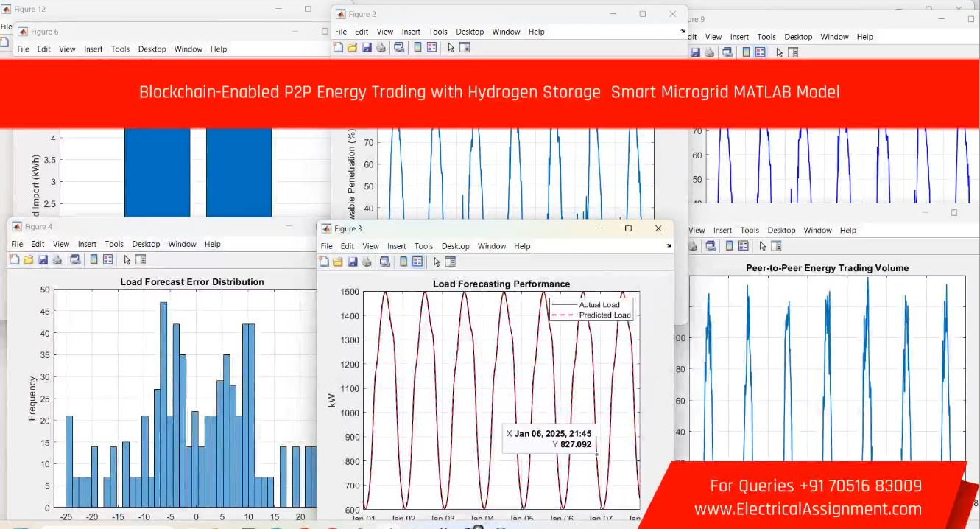
Task: Click Open File icon in Figure 3 toolbar
Action: [337, 262]
